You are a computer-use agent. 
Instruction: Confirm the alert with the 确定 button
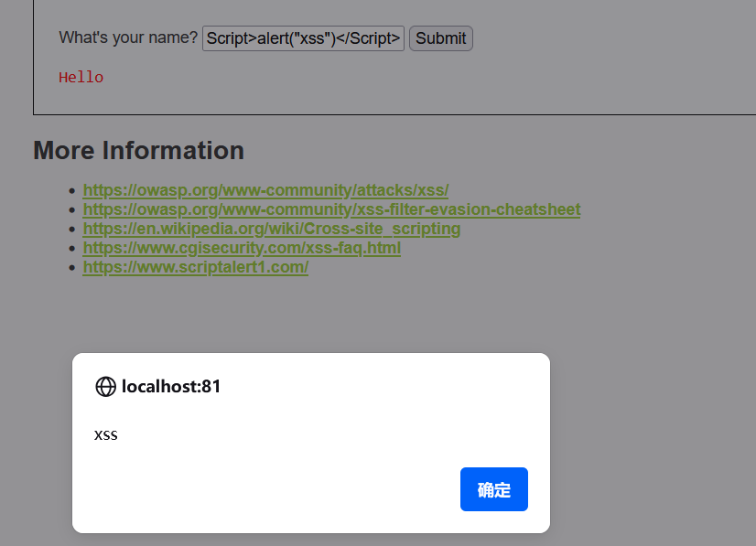pos(493,489)
